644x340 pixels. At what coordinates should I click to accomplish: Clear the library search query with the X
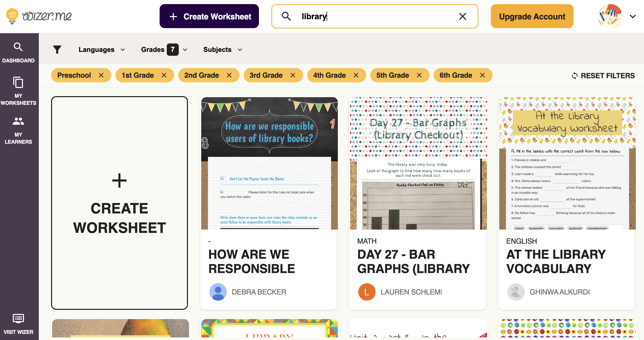[x=462, y=16]
